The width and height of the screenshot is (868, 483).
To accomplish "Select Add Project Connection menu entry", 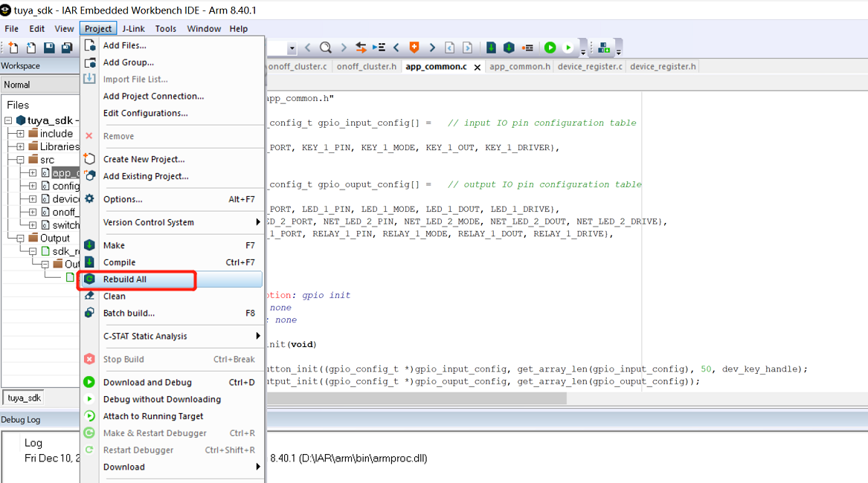I will pos(172,97).
